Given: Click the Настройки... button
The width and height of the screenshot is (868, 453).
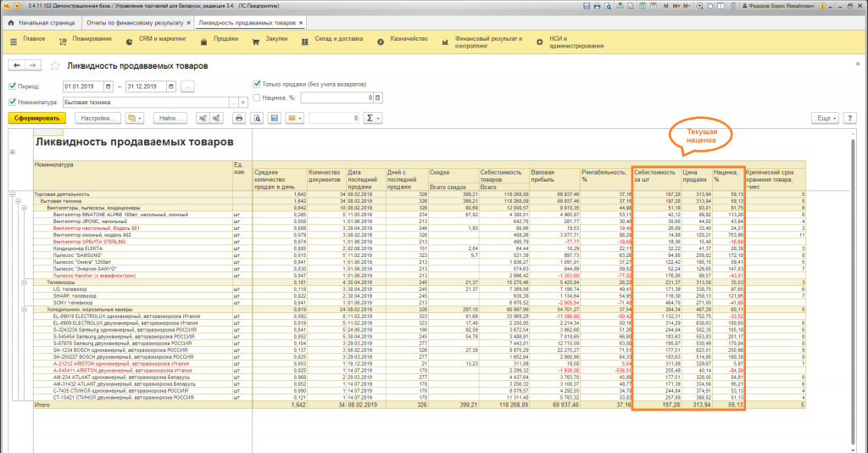Looking at the screenshot, I should [x=98, y=118].
